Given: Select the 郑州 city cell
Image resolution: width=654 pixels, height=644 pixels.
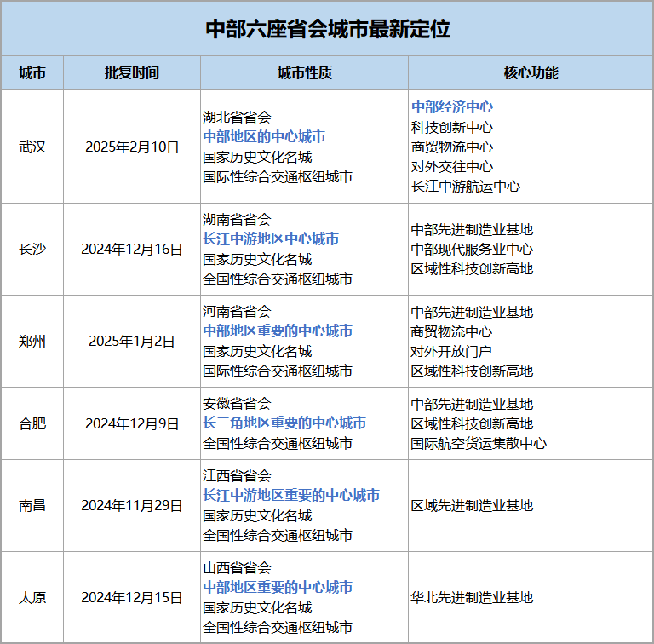Looking at the screenshot, I should point(32,342).
